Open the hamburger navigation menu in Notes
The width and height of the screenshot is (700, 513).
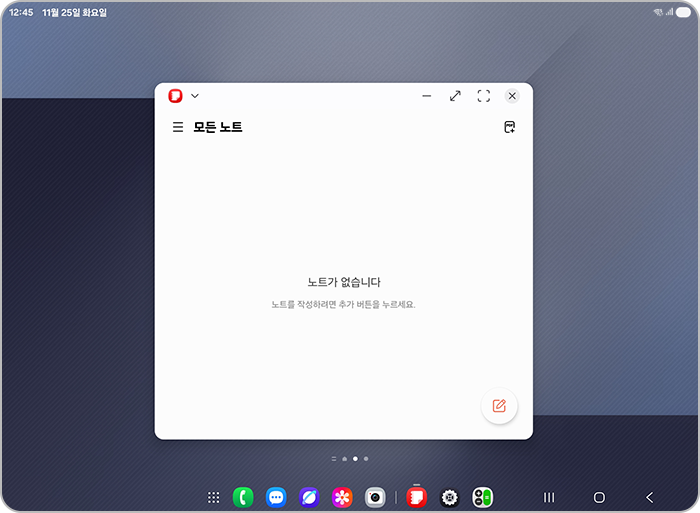tap(178, 127)
